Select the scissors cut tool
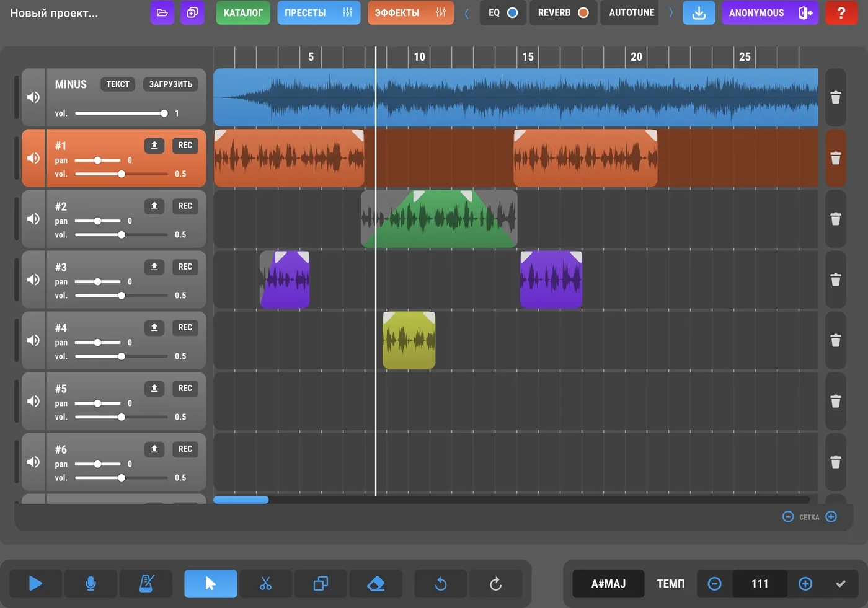Screen dimensions: 868x608 pos(265,584)
